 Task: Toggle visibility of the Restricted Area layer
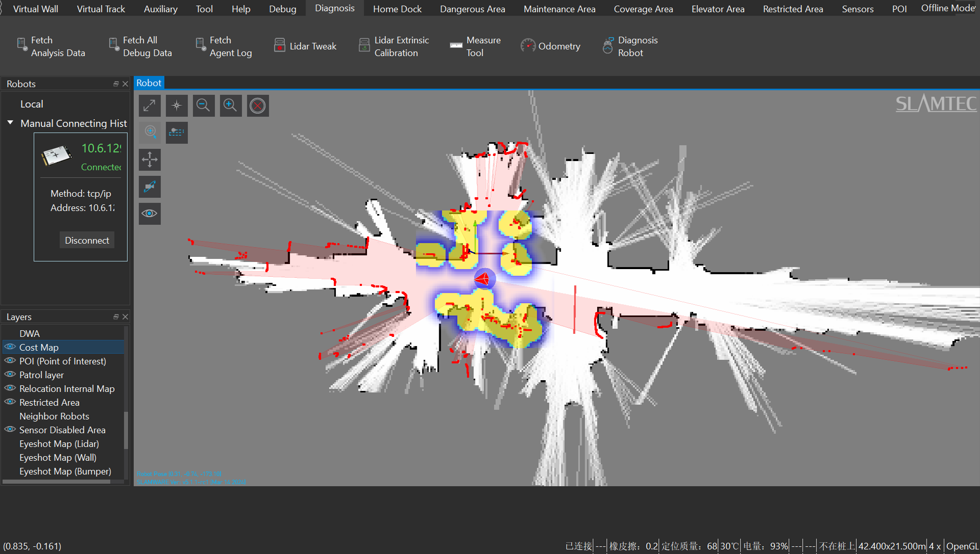(10, 402)
